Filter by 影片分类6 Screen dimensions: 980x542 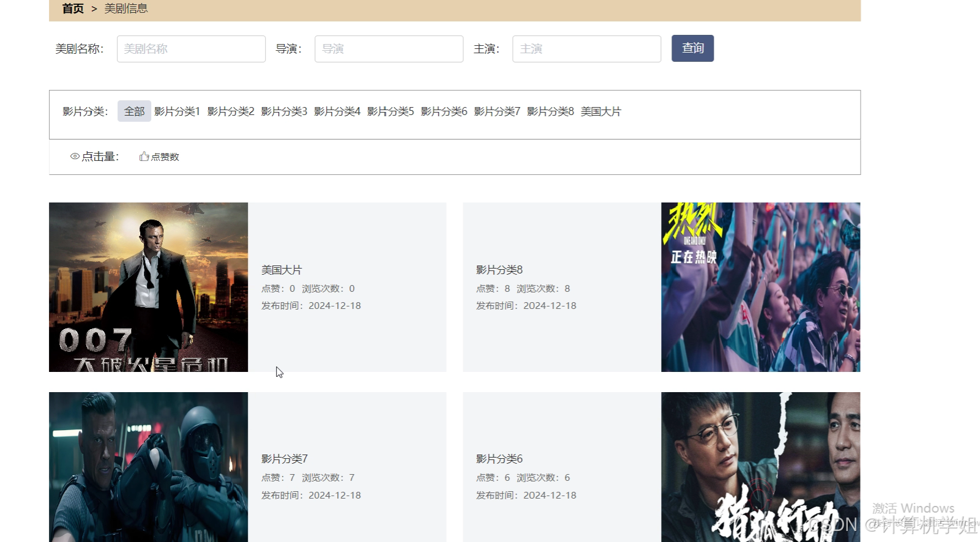coord(444,111)
